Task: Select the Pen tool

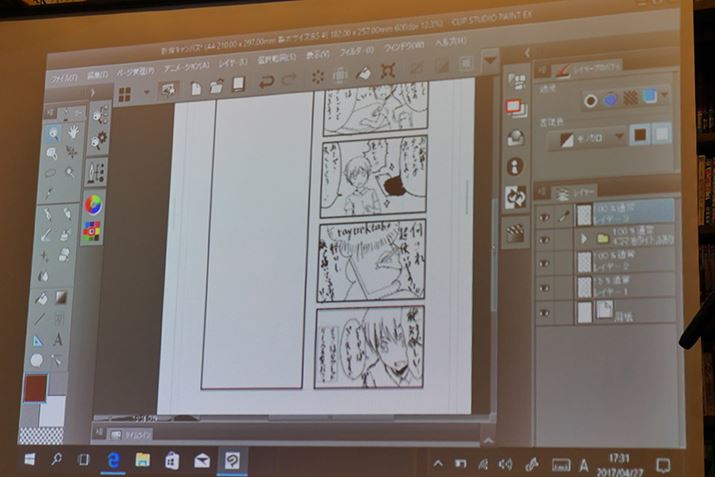Action: [x=48, y=215]
